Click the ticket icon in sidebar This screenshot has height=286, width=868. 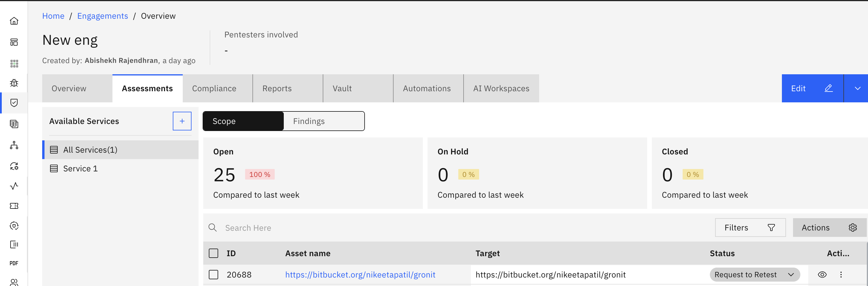[x=14, y=206]
